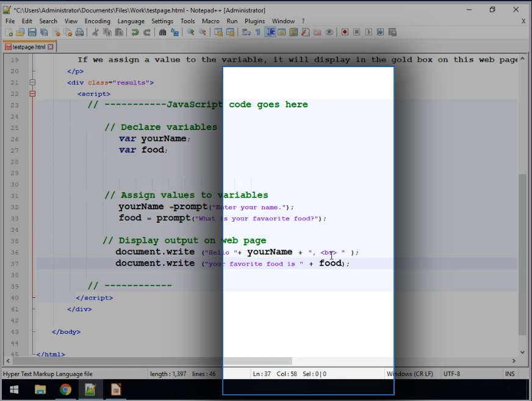Click the Save file toolbar icon

point(32,32)
